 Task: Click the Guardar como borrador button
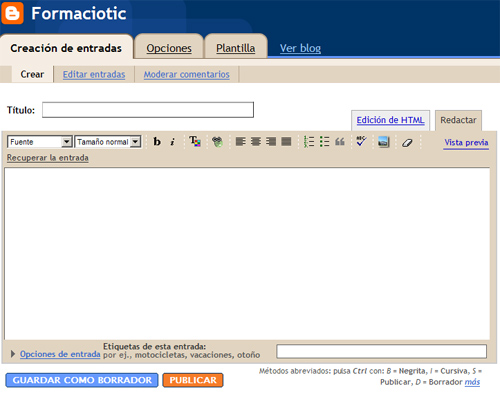click(82, 380)
